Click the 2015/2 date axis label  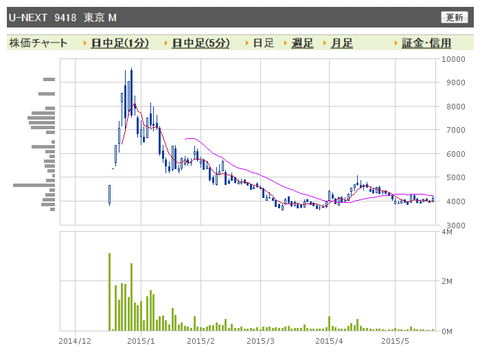(201, 341)
